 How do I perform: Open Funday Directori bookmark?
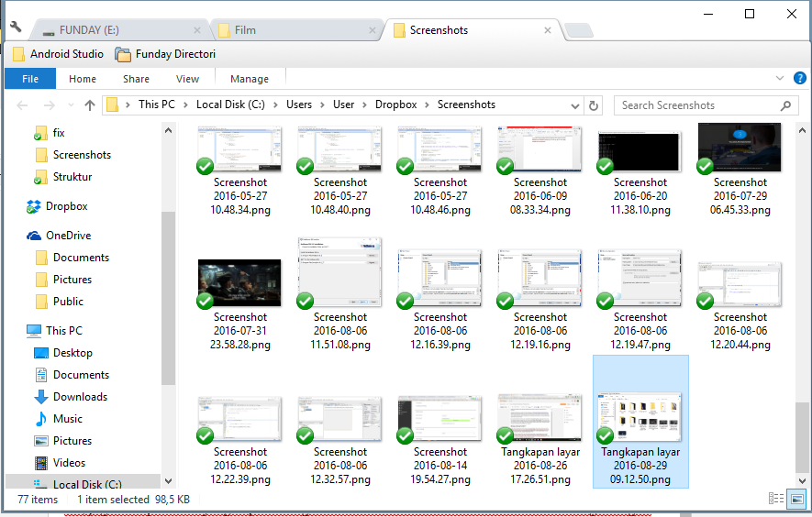point(165,54)
